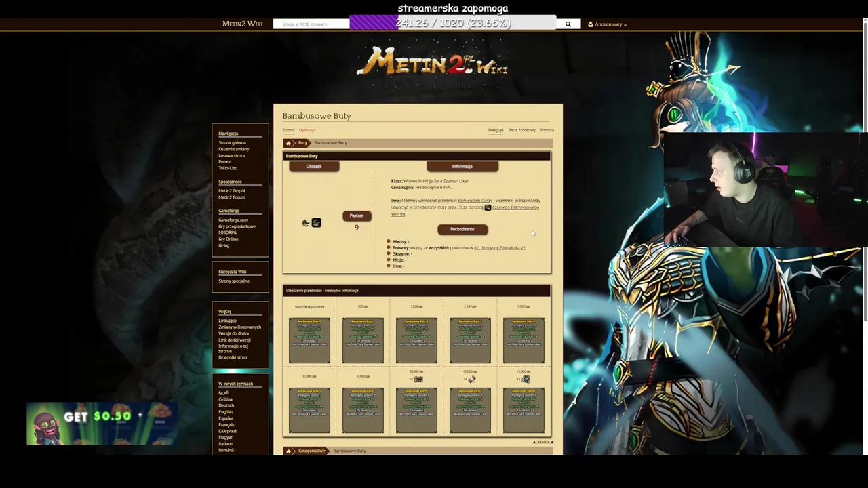The height and width of the screenshot is (488, 868).
Task: Open Losowa strona sidebar link
Action: click(232, 155)
